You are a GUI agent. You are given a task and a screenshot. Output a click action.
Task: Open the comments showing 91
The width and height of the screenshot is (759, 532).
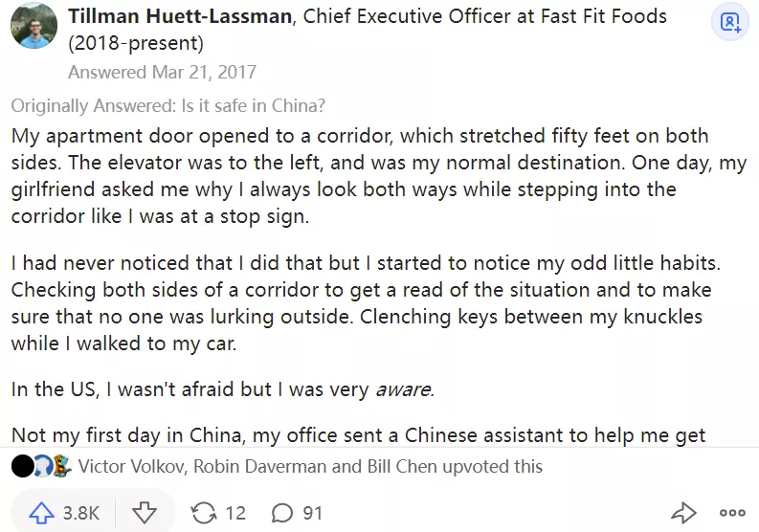[x=282, y=513]
